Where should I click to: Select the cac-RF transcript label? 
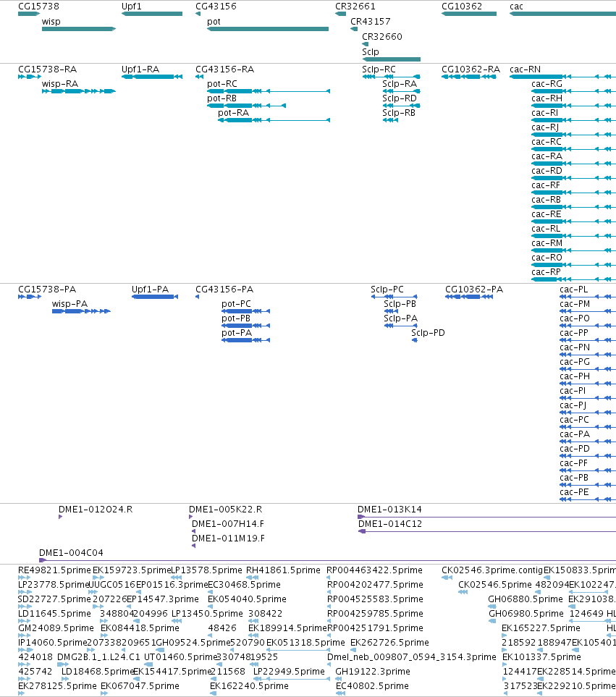click(547, 185)
